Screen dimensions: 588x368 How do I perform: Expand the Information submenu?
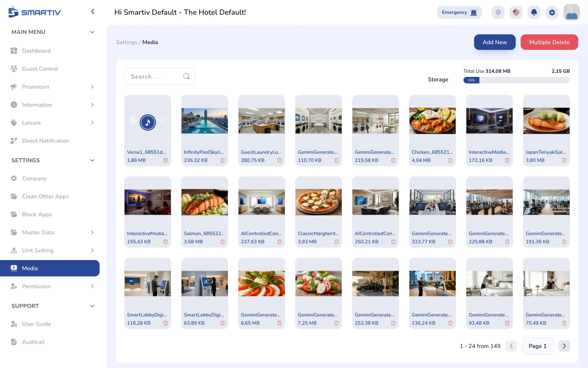[92, 105]
